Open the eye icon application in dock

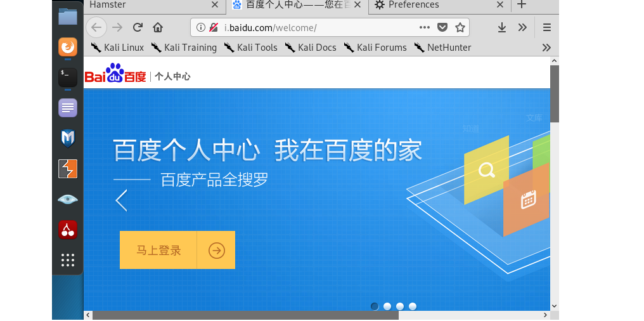pos(68,200)
